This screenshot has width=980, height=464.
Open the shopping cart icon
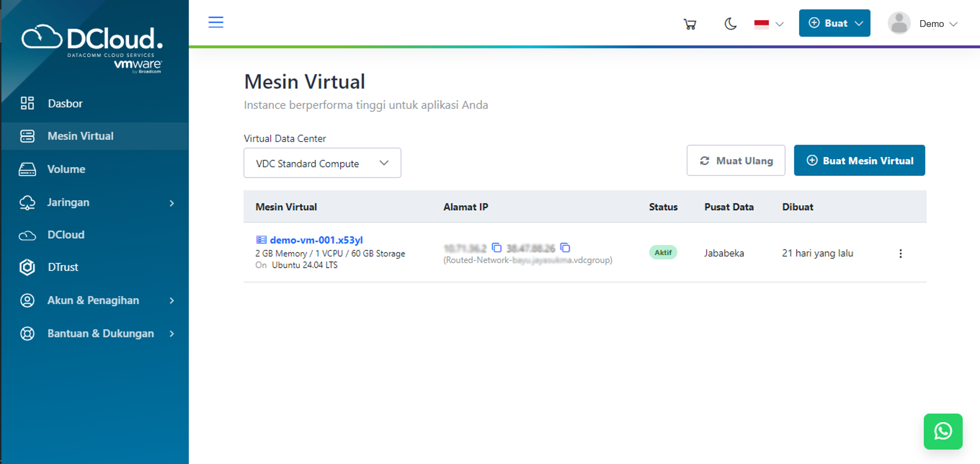click(690, 24)
